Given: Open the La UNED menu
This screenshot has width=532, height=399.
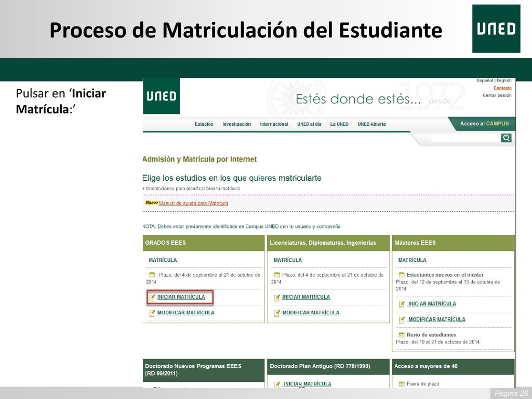Looking at the screenshot, I should coord(339,124).
